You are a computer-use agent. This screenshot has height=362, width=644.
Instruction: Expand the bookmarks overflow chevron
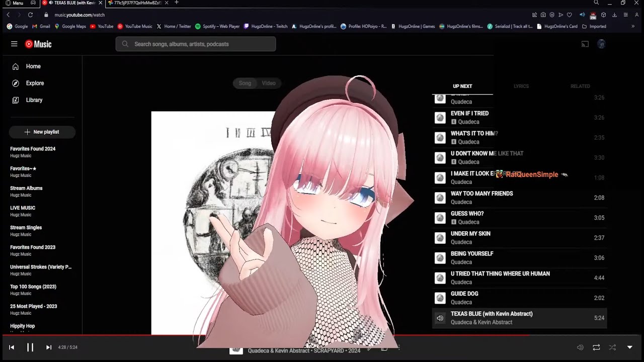[x=633, y=27]
